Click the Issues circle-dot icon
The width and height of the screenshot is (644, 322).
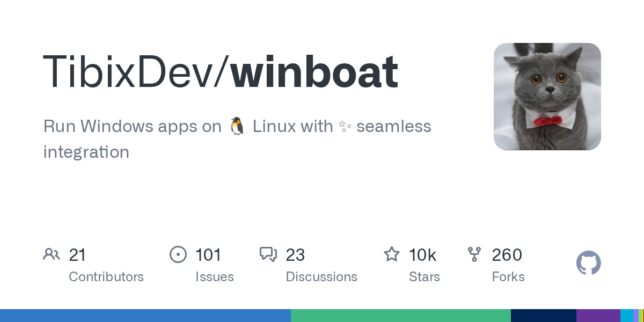click(178, 254)
